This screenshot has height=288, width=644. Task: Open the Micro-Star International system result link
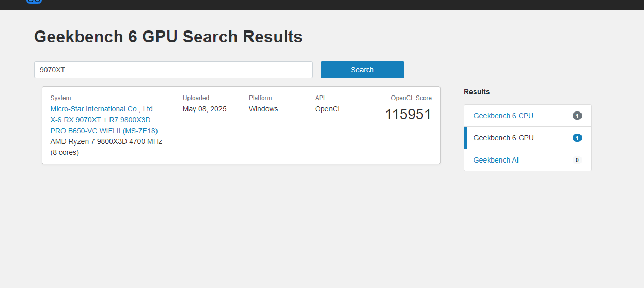pyautogui.click(x=104, y=120)
